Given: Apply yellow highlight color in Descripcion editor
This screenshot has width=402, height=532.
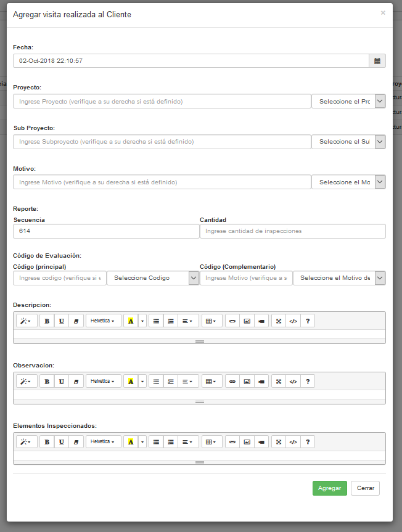Looking at the screenshot, I should pos(131,321).
